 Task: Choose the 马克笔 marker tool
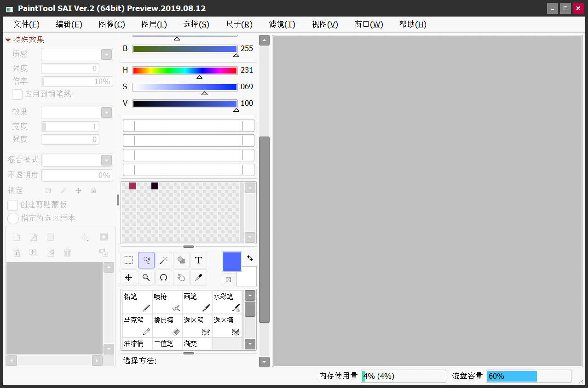click(137, 325)
